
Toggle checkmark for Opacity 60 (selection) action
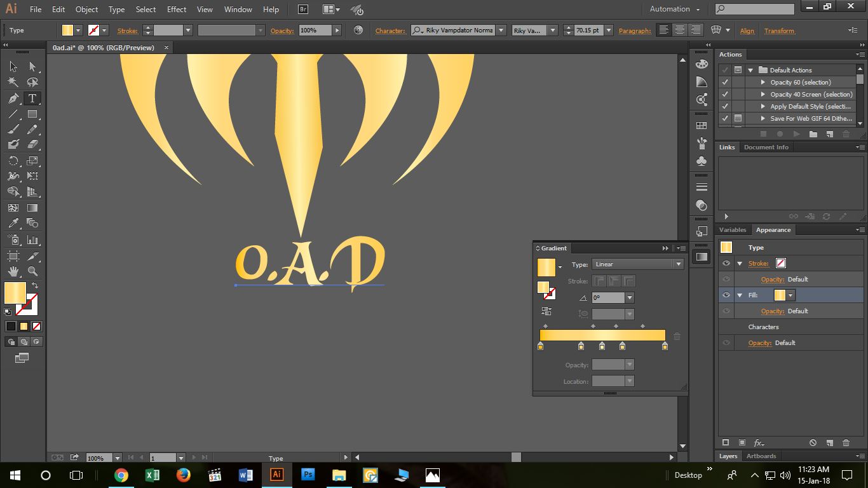tap(725, 82)
